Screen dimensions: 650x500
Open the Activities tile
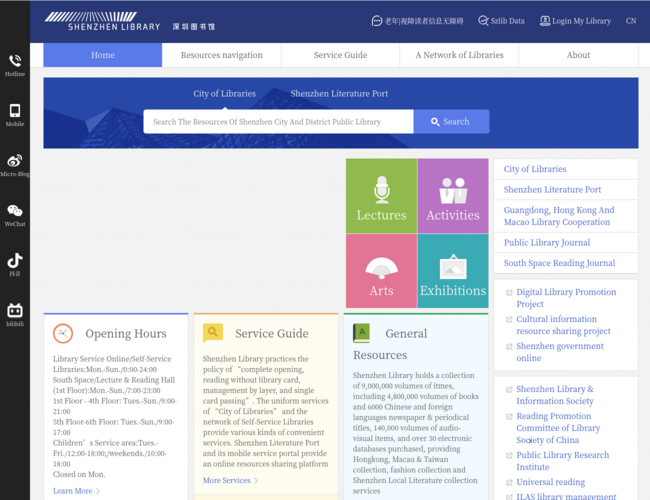453,196
